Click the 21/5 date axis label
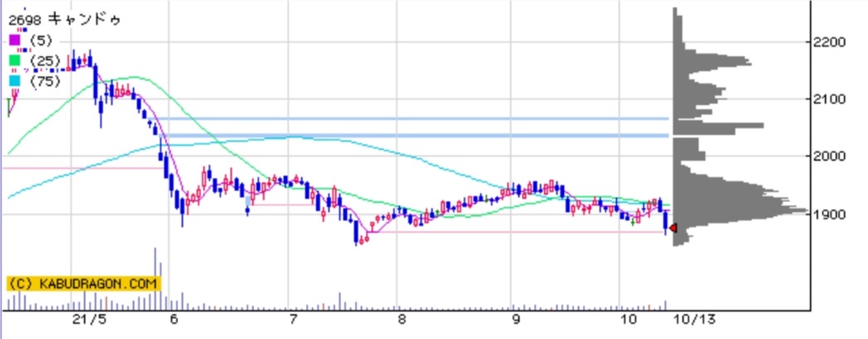Viewport: 868px width, 339px height. coord(90,320)
